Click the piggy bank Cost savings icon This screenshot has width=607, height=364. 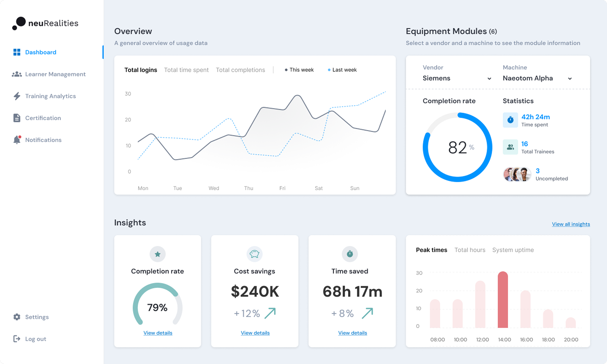[x=254, y=254]
